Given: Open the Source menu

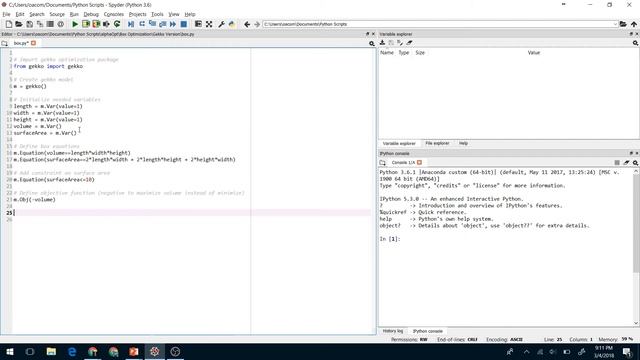Looking at the screenshot, I should pos(57,14).
